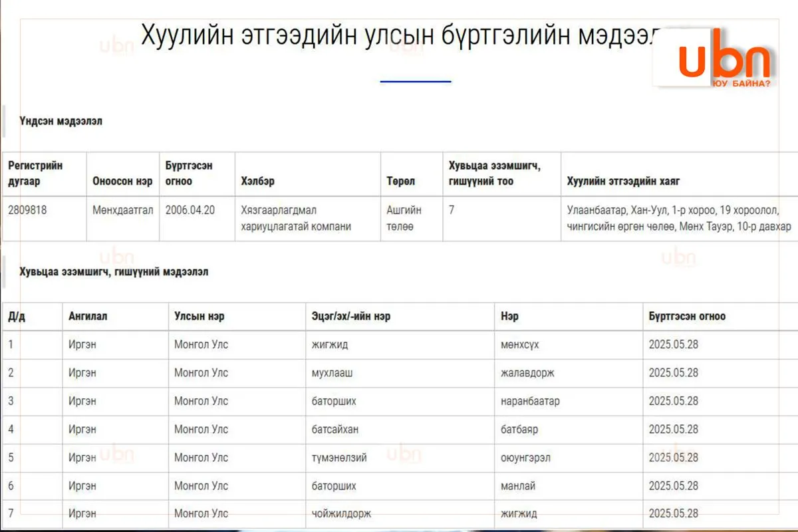798x532 pixels.
Task: Click row number 7 in the Д/д column
Action: click(x=11, y=514)
